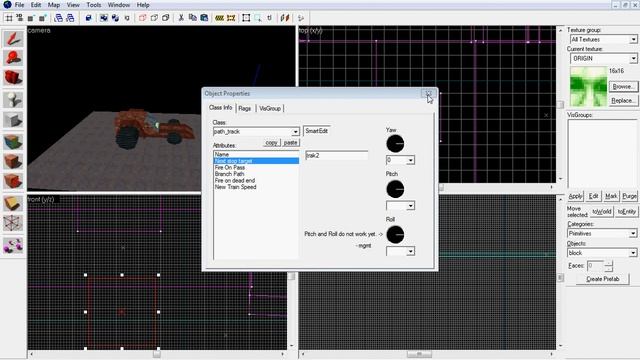Open the Map menu

coord(53,5)
